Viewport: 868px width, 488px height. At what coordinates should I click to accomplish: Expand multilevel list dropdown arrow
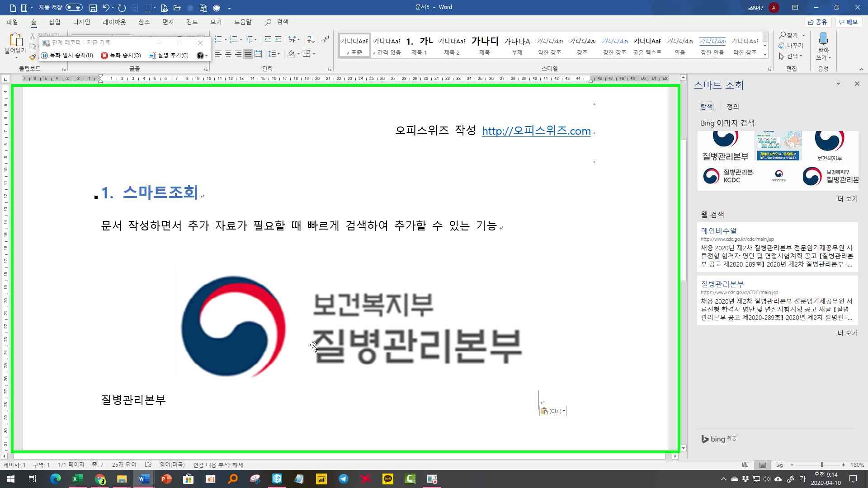click(x=256, y=40)
